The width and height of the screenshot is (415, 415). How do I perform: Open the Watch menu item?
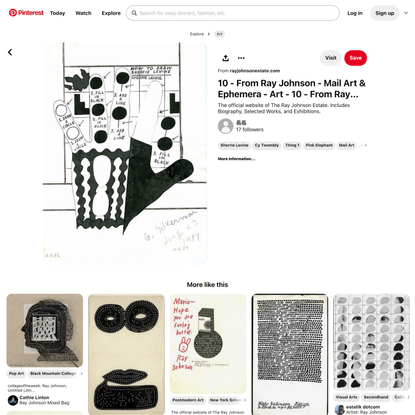point(83,13)
